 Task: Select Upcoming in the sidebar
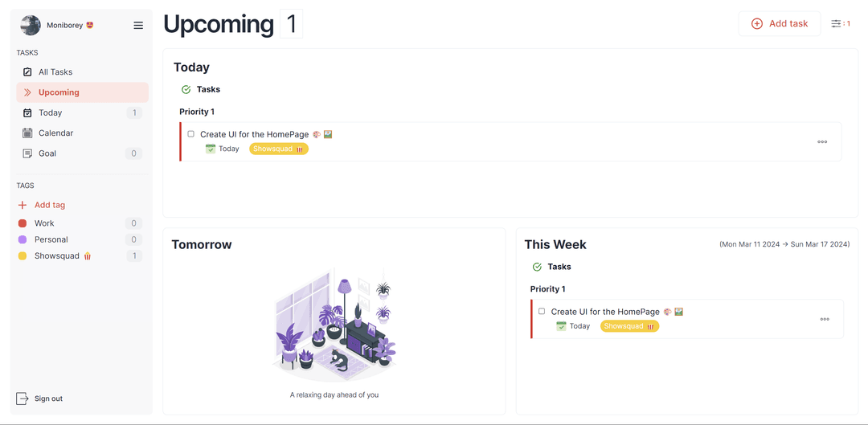click(x=83, y=92)
